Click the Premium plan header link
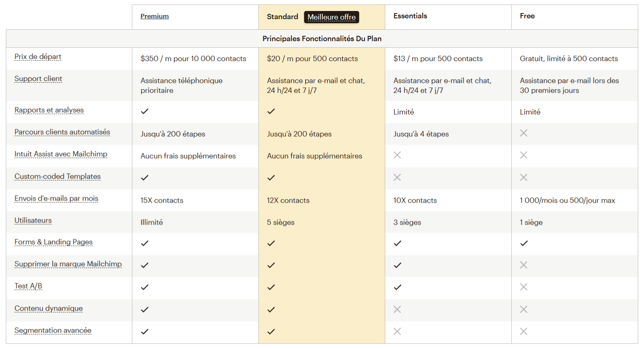This screenshot has width=644, height=349. (154, 16)
